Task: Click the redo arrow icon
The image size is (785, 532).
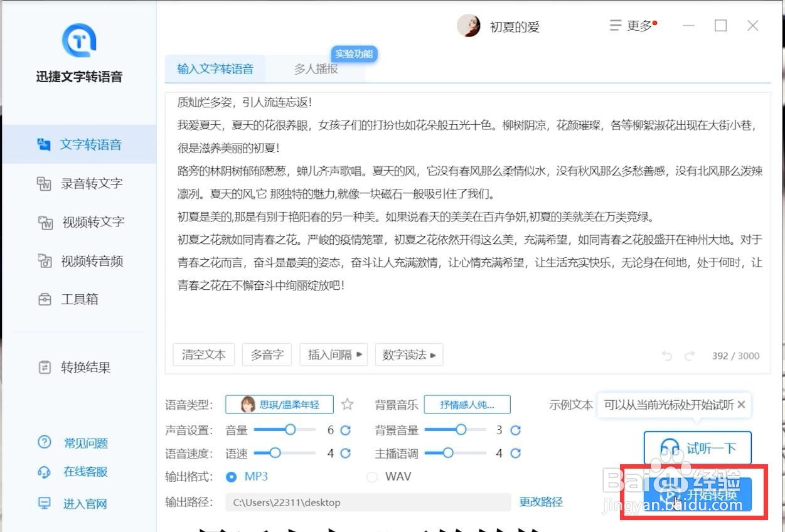Action: pos(690,356)
